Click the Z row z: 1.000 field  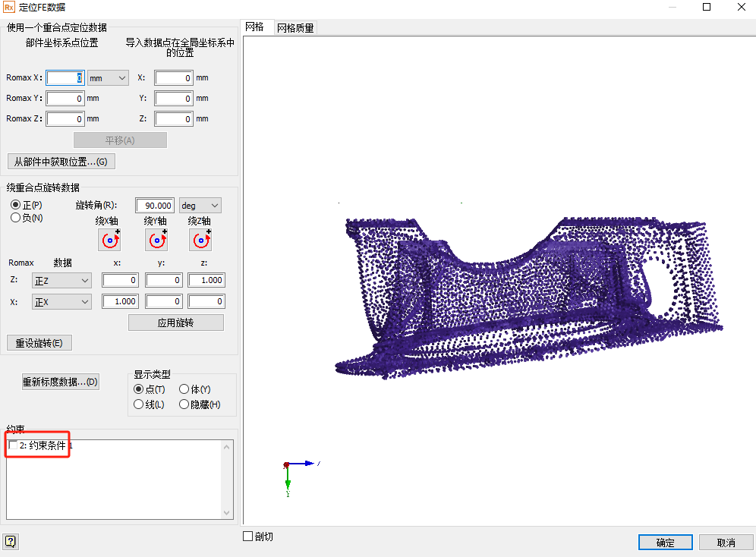[x=207, y=281]
